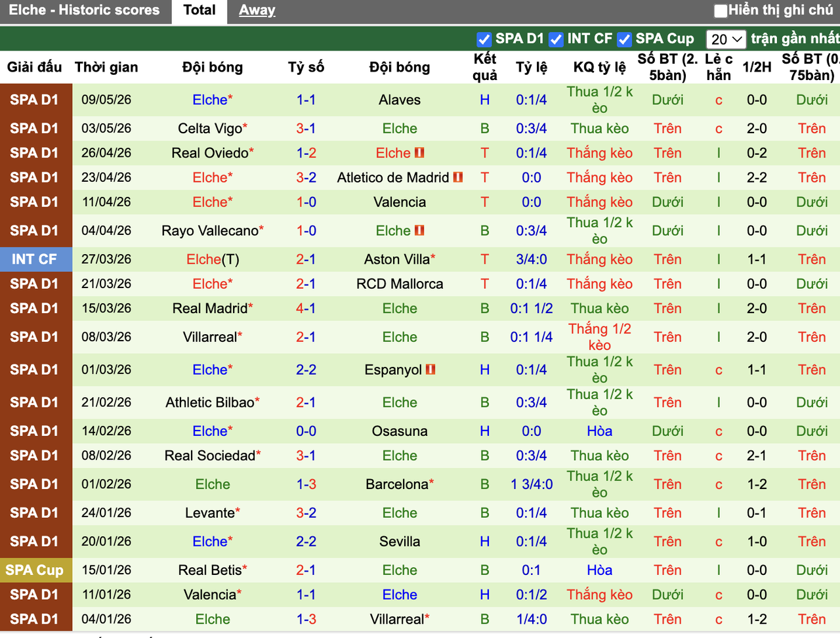Click Elche's red card icon in the Rayo Vallecano row
This screenshot has width=840, height=638.
(x=419, y=230)
